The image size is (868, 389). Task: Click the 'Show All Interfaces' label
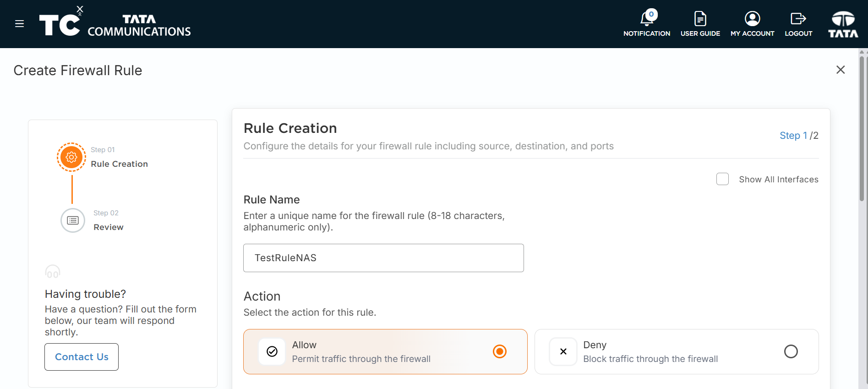click(779, 180)
